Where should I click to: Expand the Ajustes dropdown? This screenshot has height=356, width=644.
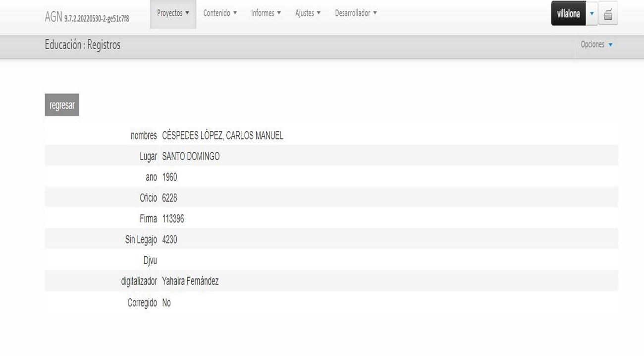click(308, 13)
